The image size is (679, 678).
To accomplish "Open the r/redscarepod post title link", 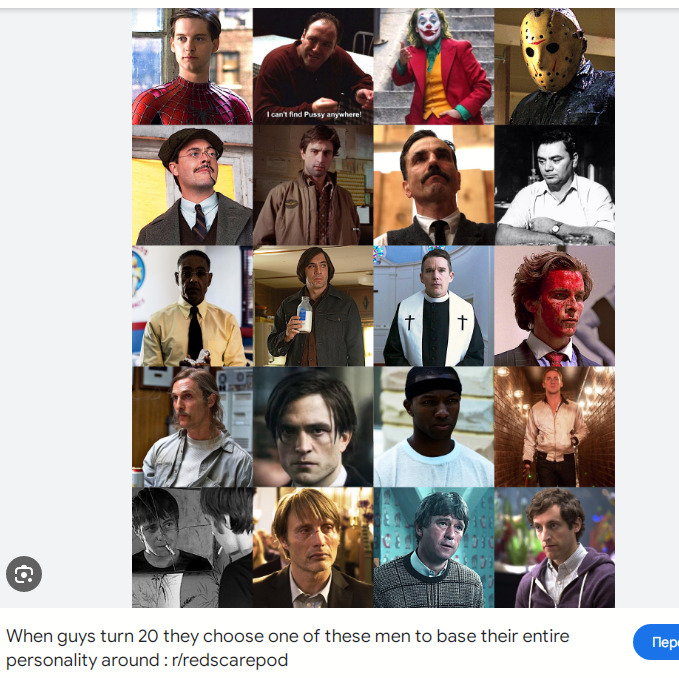I will [x=288, y=648].
